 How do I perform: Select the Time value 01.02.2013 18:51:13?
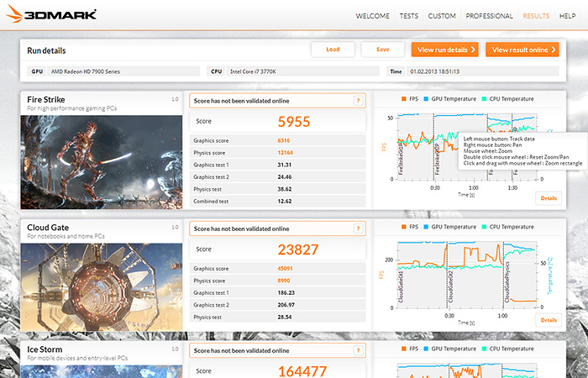click(x=434, y=71)
